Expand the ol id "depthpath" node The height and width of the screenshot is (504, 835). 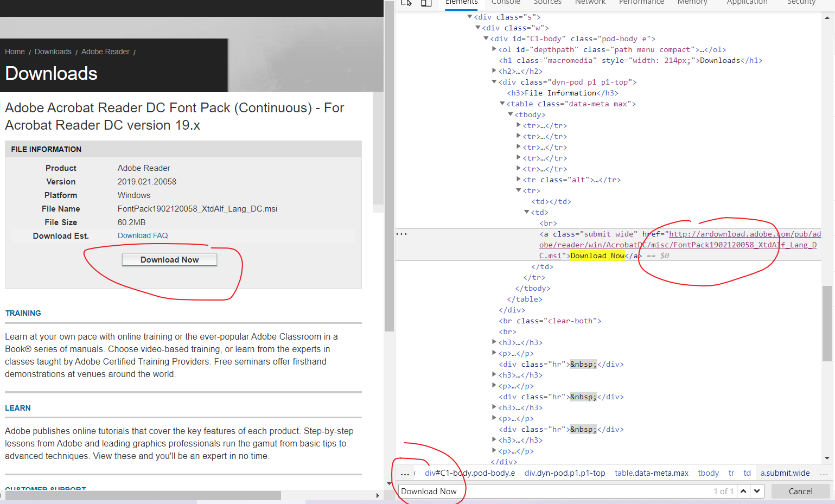coord(494,49)
